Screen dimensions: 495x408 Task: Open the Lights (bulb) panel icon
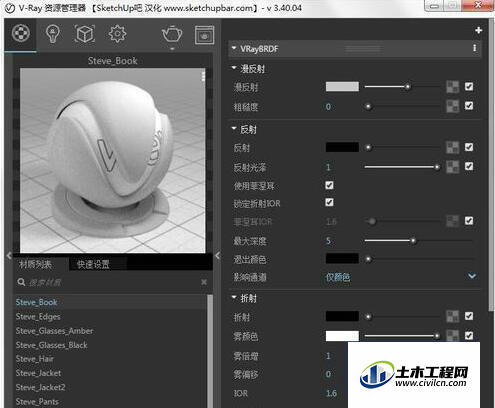pyautogui.click(x=53, y=33)
